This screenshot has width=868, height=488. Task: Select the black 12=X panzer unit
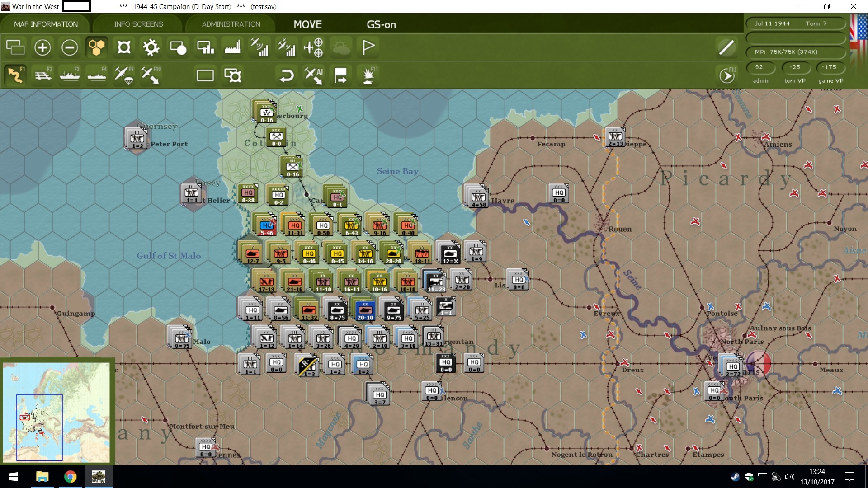coord(450,254)
